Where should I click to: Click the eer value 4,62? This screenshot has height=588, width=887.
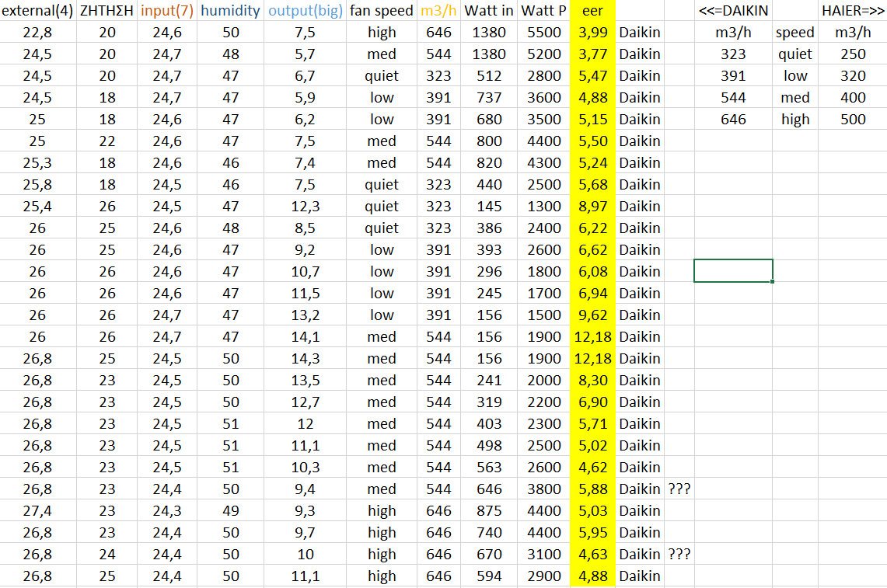[593, 468]
